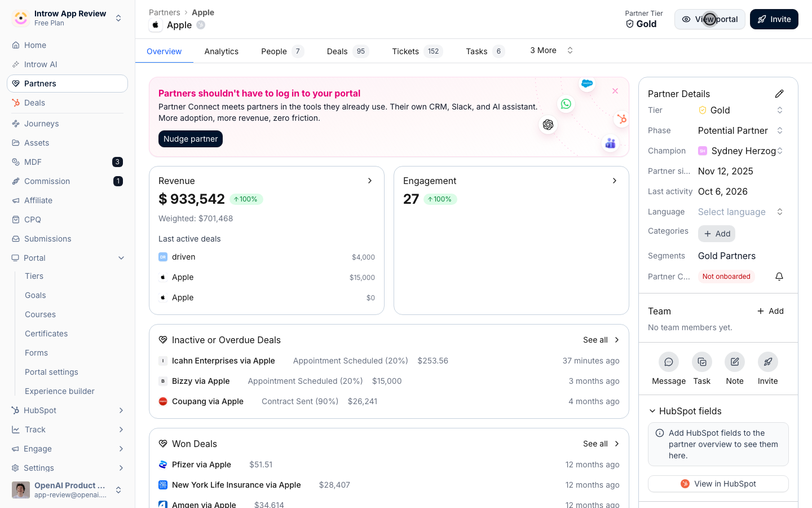812x508 pixels.
Task: Open the user account menu at bottom of sidebar
Action: point(67,490)
